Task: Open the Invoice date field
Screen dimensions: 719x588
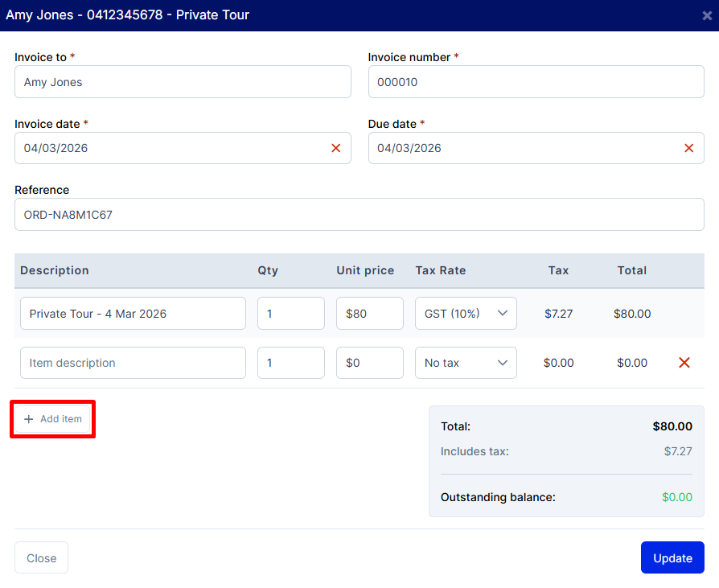Action: coord(169,148)
